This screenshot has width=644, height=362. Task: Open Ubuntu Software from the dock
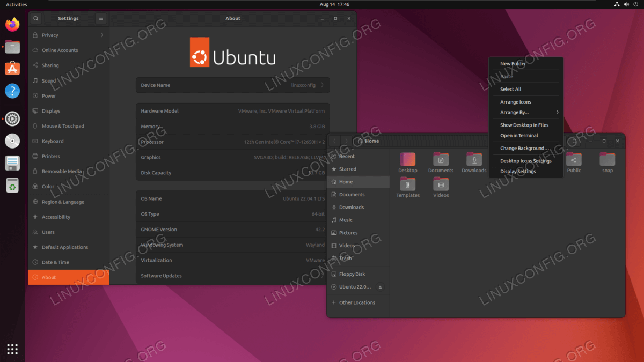tap(12, 69)
